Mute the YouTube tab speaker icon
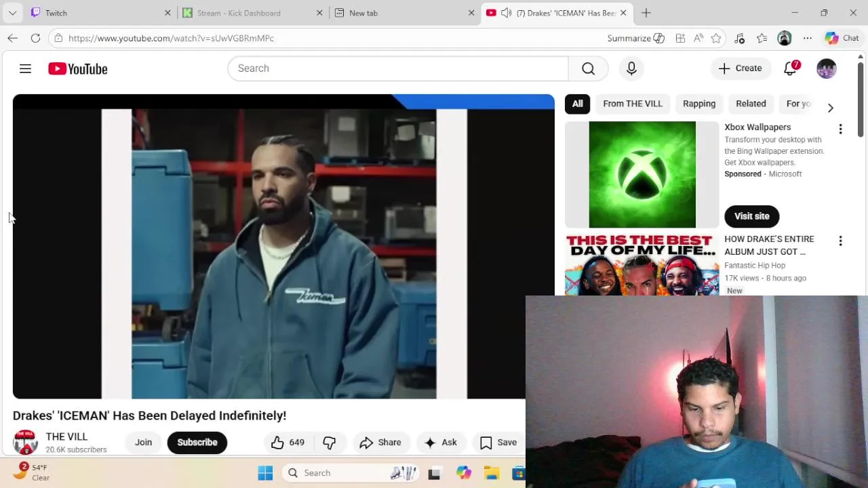868x488 pixels. pos(506,13)
